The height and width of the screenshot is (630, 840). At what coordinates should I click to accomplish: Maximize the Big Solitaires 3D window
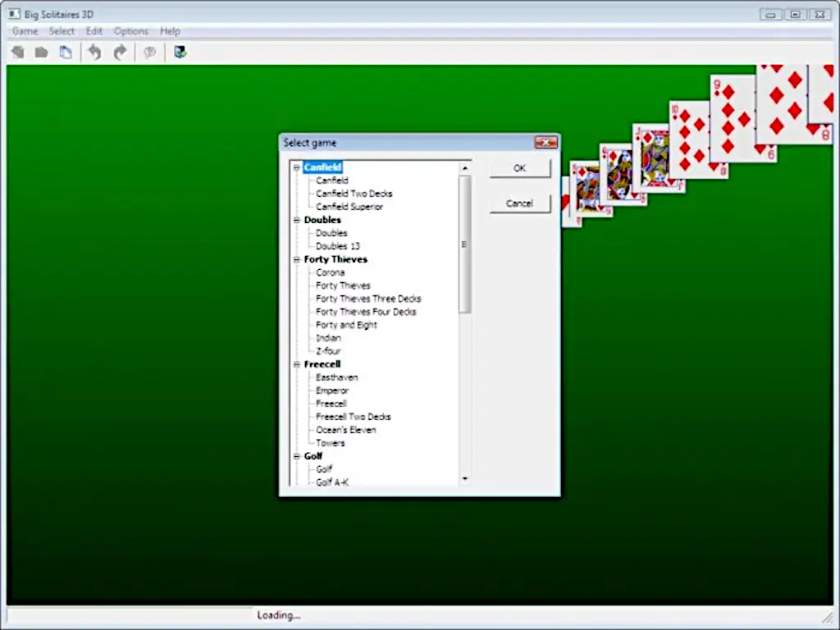[796, 15]
